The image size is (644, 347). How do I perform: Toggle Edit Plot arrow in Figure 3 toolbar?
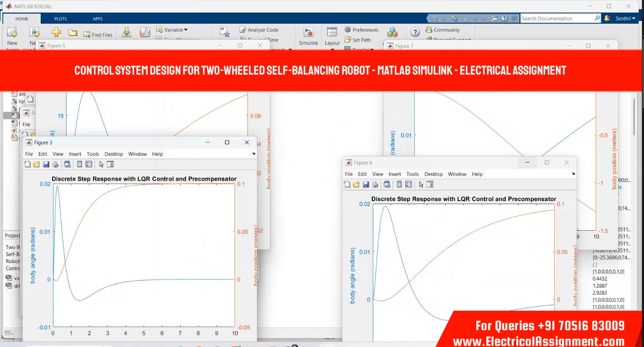101,165
